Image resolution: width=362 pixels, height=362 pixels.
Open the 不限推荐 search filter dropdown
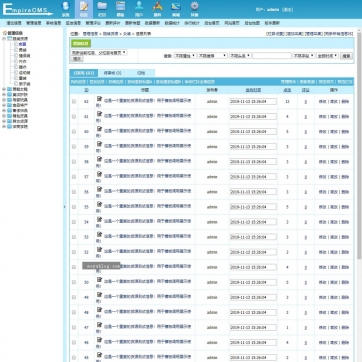[x=212, y=56]
